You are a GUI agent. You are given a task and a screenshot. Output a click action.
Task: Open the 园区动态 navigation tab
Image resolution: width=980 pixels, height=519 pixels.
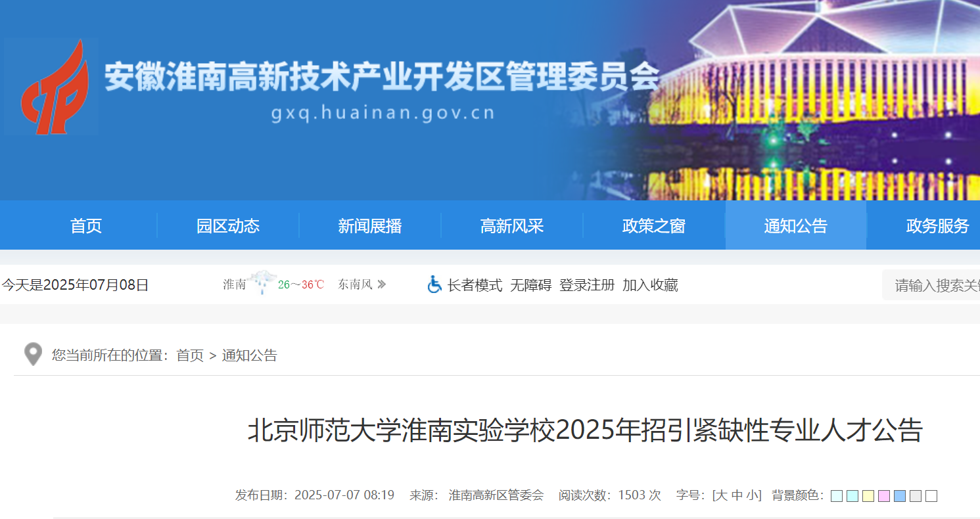[228, 225]
